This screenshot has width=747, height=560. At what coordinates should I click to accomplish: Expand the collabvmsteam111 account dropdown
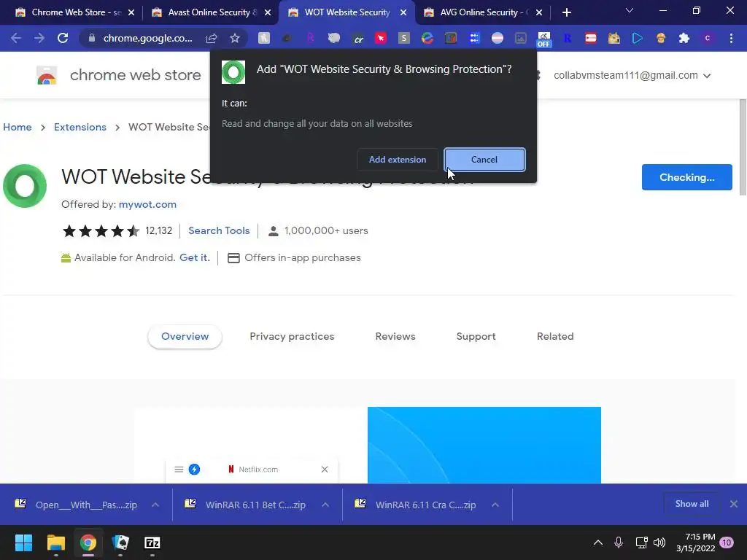(707, 76)
